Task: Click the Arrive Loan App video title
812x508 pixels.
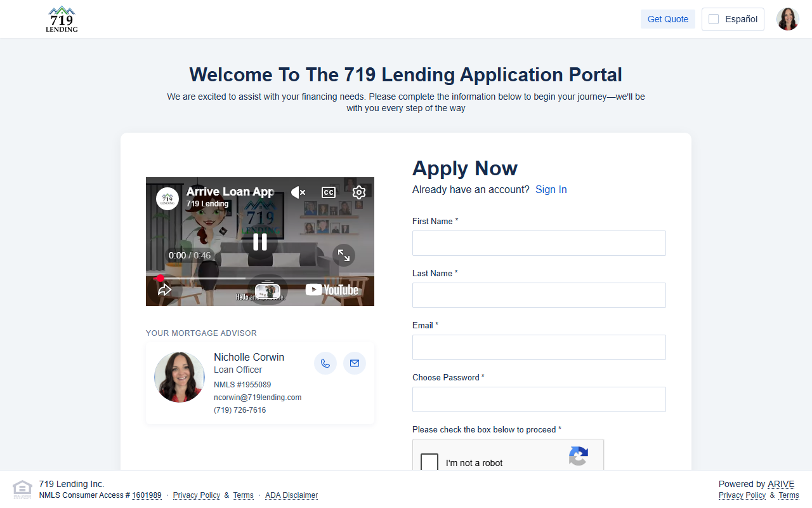Action: [x=230, y=192]
